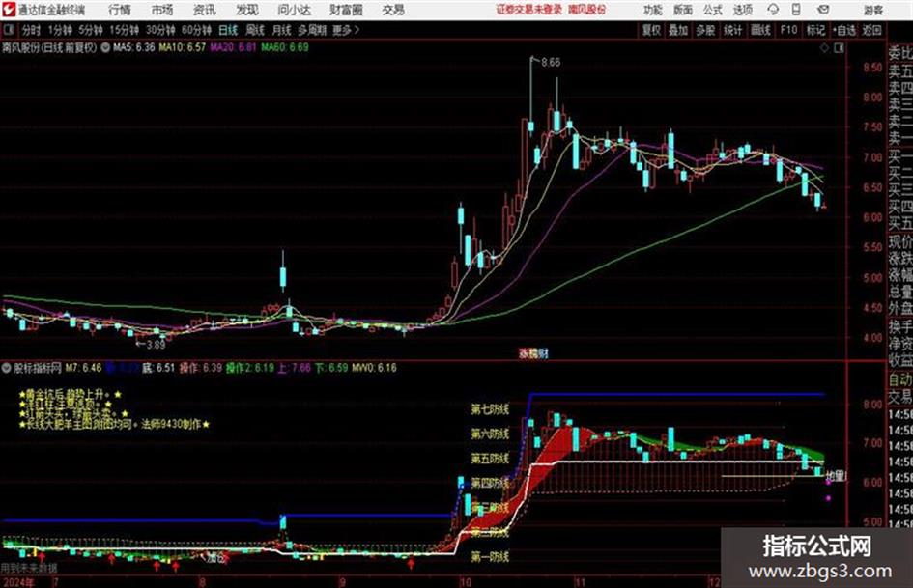Expand the 更多 periods list
This screenshot has width=913, height=588.
(346, 30)
